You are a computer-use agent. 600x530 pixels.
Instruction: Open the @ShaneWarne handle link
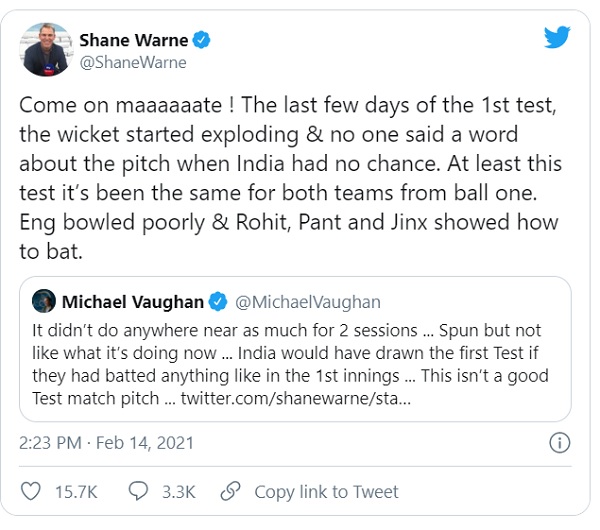tap(132, 63)
